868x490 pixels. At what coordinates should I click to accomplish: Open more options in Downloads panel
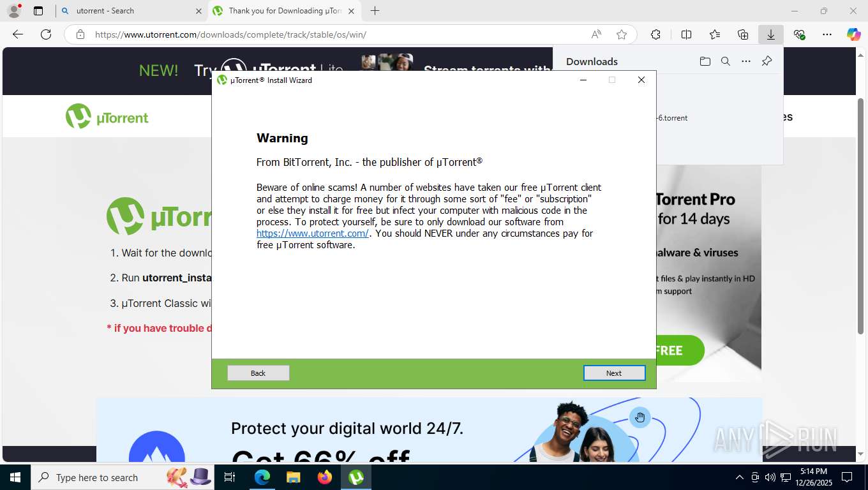point(746,61)
